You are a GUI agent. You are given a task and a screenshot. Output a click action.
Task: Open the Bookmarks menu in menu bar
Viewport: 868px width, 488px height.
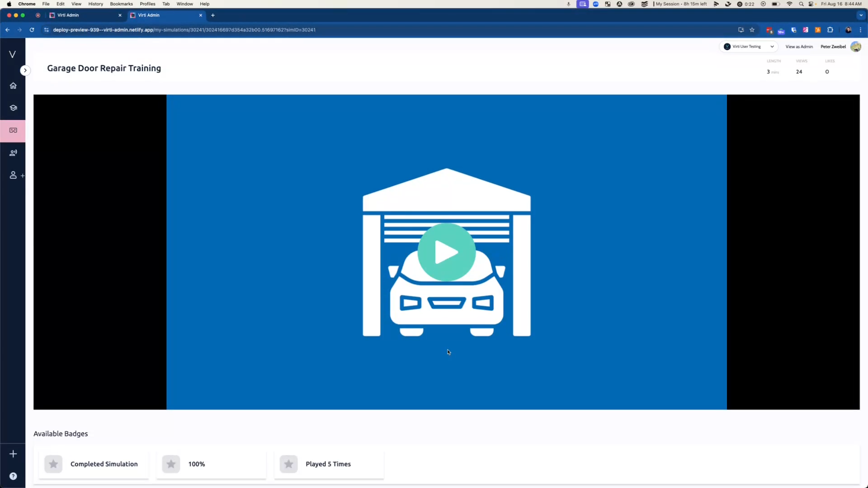121,4
